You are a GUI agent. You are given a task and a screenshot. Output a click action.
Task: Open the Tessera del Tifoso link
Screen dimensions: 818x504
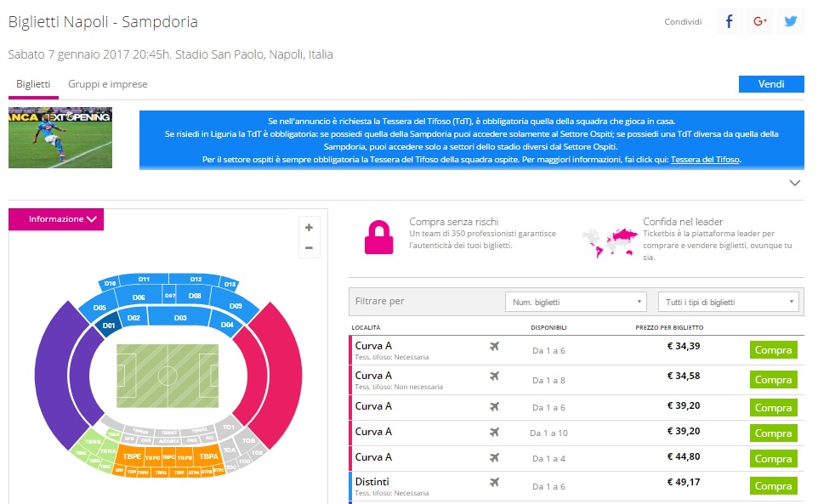coord(705,159)
